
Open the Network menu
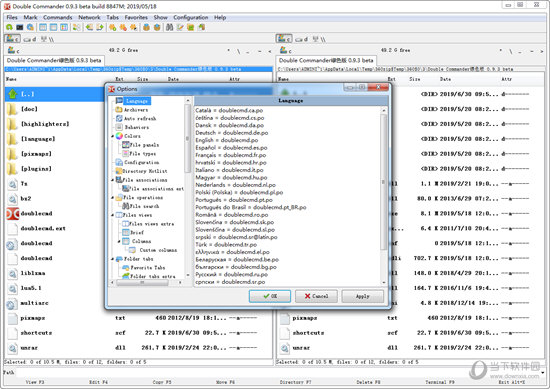[x=89, y=17]
